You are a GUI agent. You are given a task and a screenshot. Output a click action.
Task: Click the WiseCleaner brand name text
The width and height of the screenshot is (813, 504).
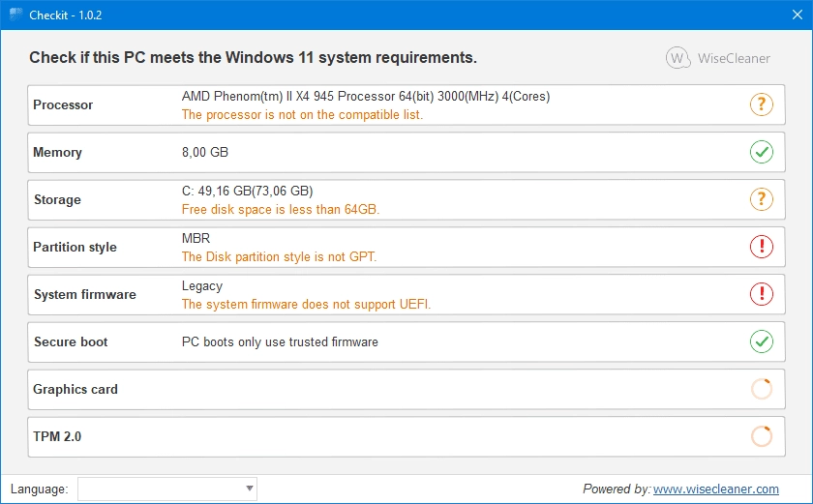click(734, 59)
